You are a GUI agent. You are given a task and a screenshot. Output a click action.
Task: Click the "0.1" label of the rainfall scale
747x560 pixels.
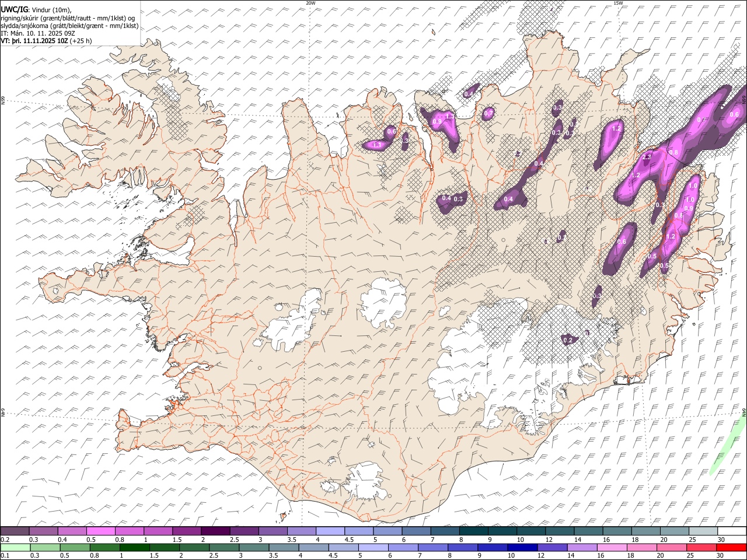point(5,555)
